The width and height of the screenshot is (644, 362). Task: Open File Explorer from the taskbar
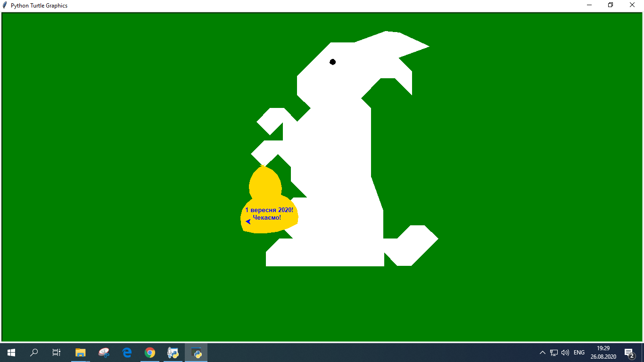[x=81, y=352]
